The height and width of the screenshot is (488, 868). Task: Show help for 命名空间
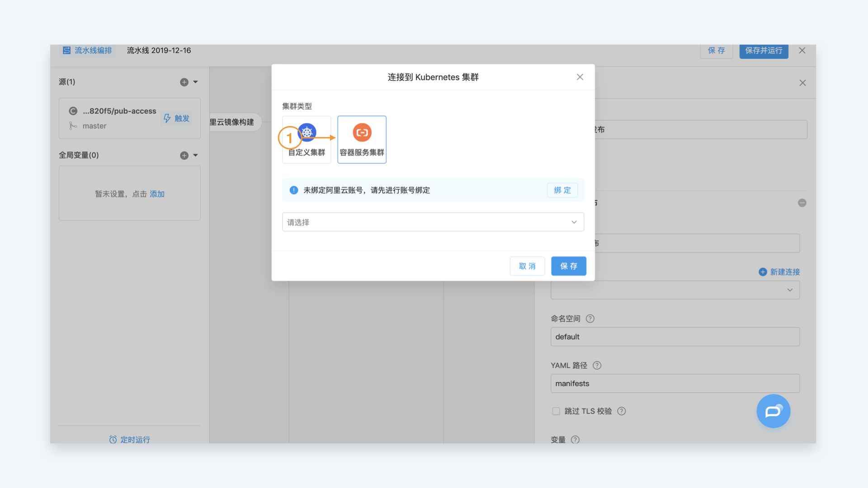pyautogui.click(x=590, y=319)
